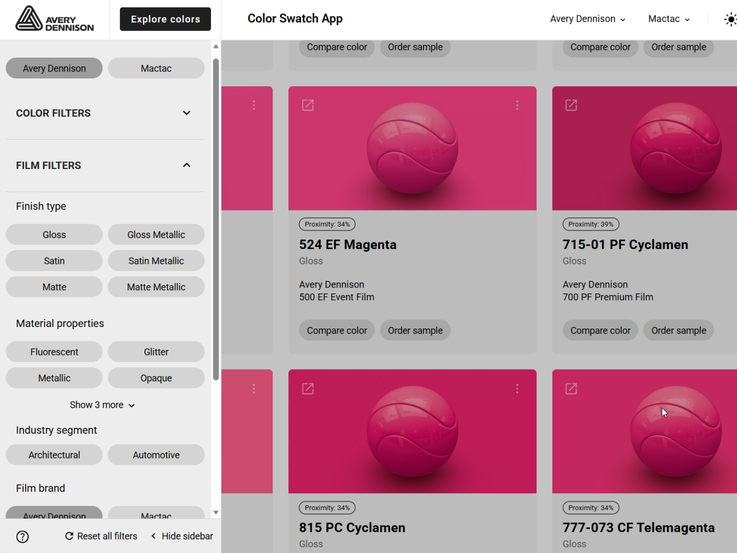Toggle the Avery Dennison brand pill at sidebar top
737x553 pixels.
[x=54, y=68]
